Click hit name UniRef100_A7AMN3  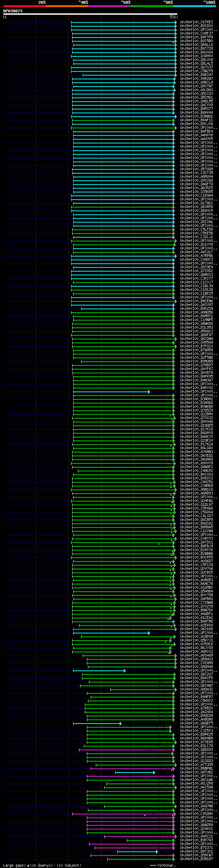coord(196,452)
